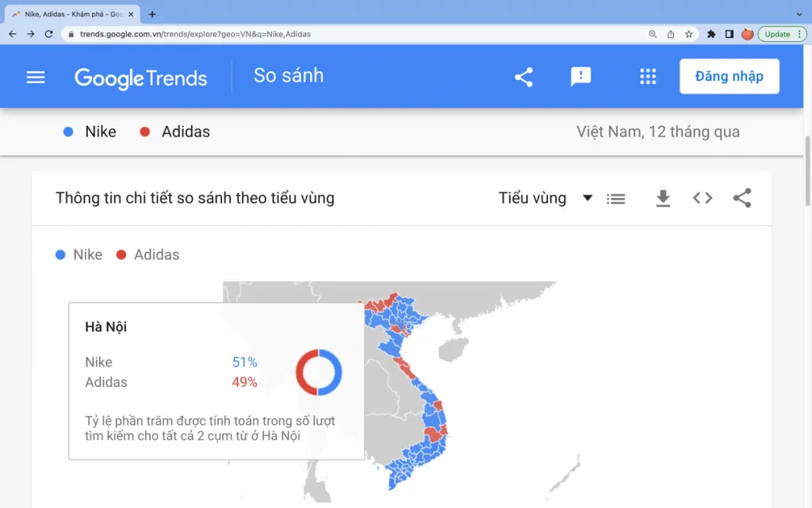Switch to list view of subregions
This screenshot has height=508, width=812.
pos(615,199)
